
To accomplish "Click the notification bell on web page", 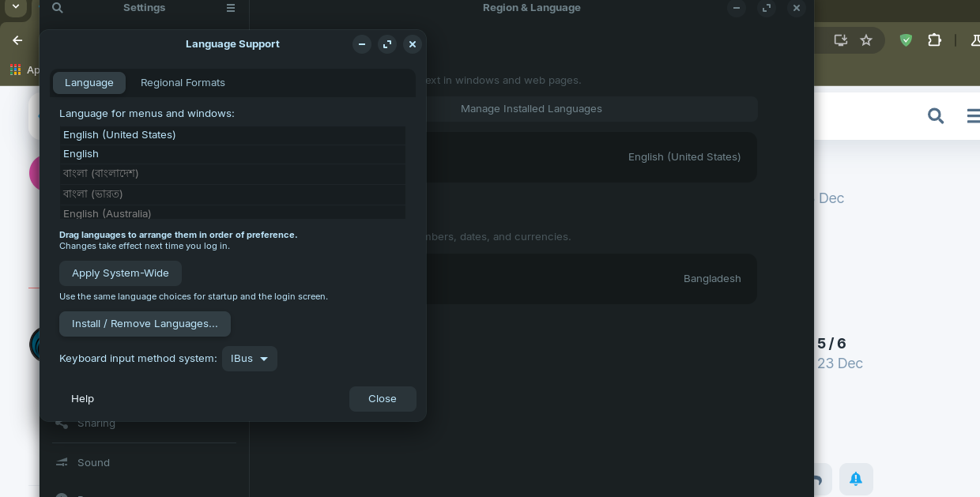I will click(856, 479).
